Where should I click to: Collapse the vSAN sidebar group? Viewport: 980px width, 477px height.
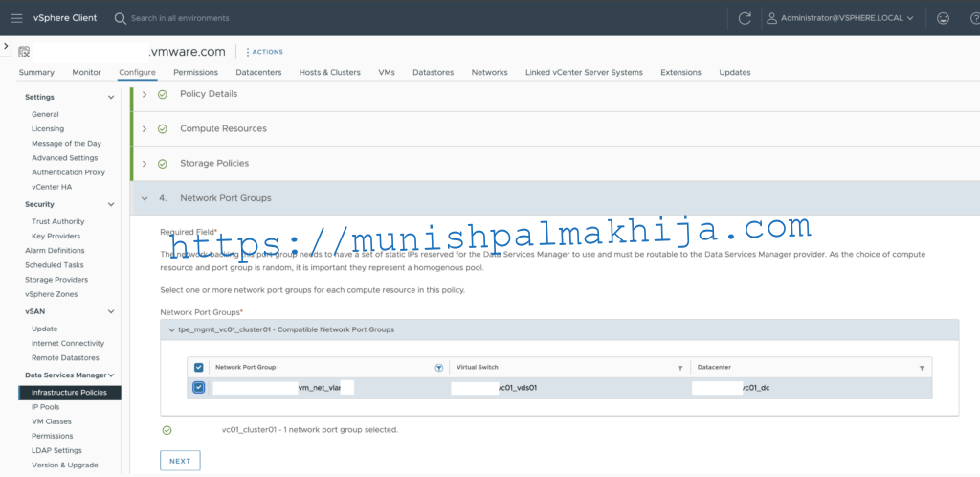coord(111,311)
